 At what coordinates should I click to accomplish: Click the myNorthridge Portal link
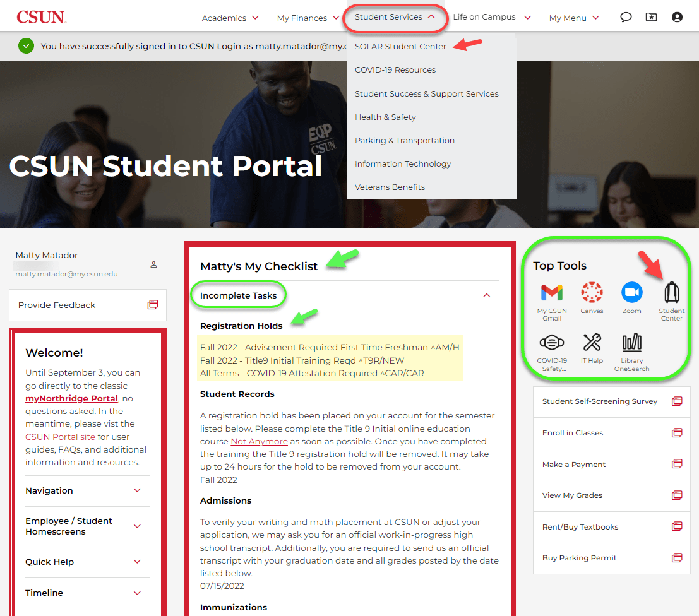(x=71, y=398)
